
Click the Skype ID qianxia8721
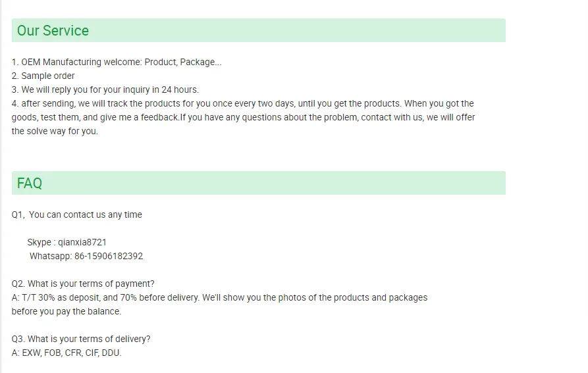point(82,243)
